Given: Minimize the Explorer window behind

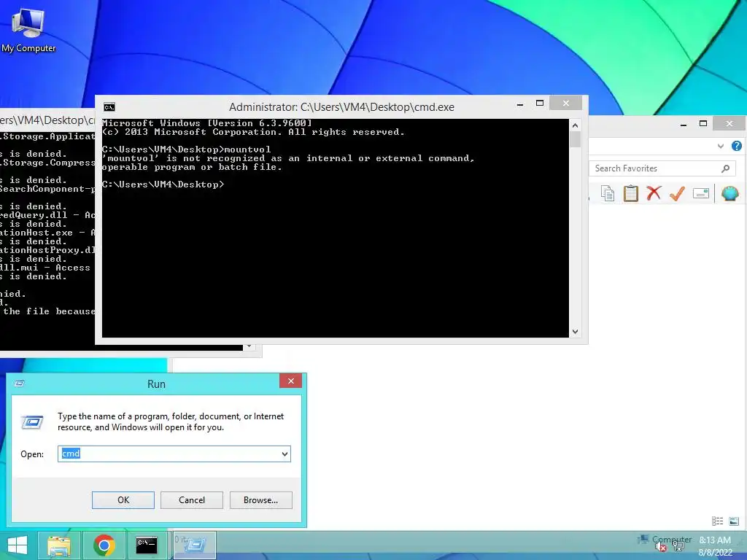Looking at the screenshot, I should pyautogui.click(x=684, y=124).
